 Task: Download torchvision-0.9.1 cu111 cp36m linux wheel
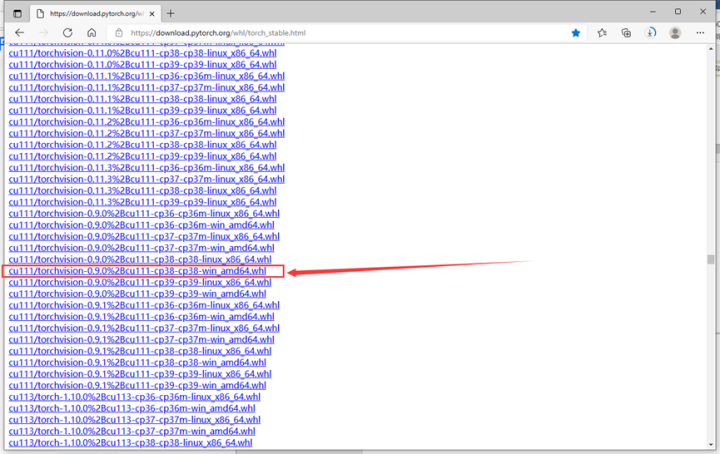pyautogui.click(x=144, y=305)
